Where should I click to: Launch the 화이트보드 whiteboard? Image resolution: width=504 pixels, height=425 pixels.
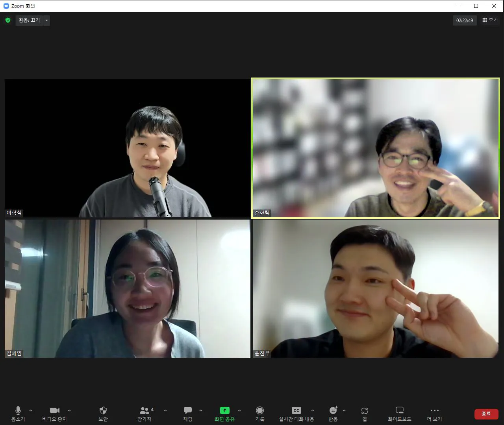click(400, 414)
